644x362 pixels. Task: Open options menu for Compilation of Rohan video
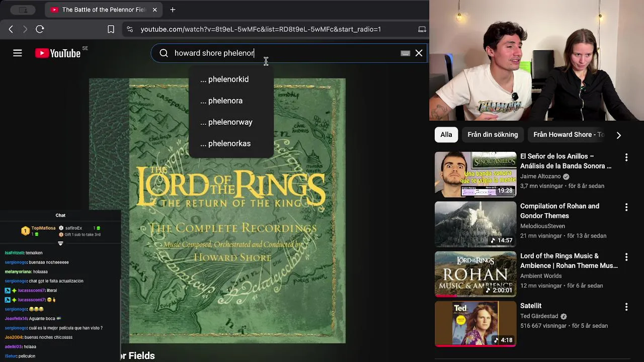point(626,207)
